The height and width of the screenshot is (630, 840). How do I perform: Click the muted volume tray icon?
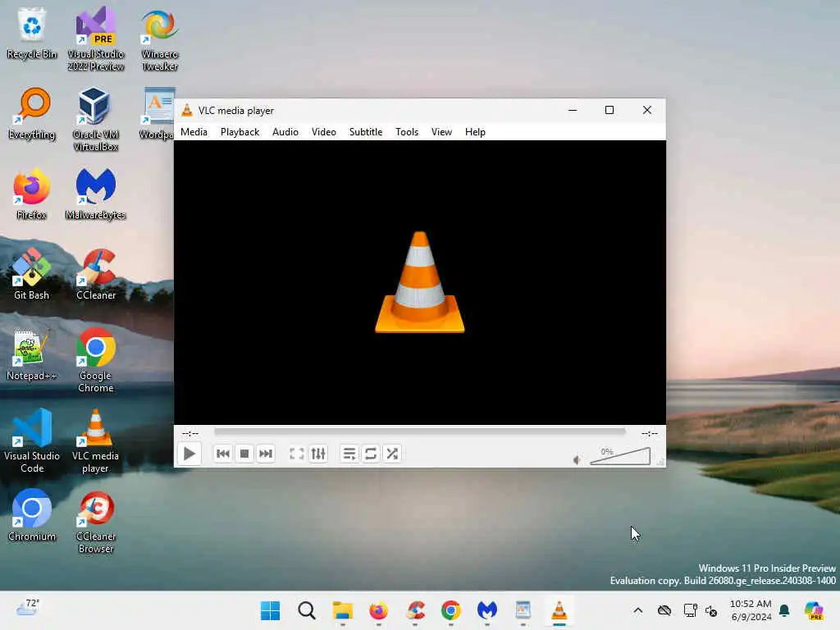711,610
